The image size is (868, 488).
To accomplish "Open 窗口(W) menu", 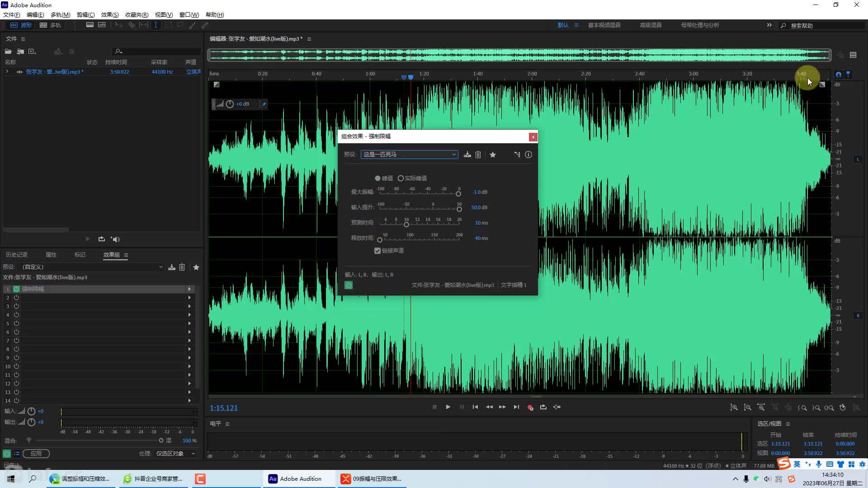I will pyautogui.click(x=189, y=15).
